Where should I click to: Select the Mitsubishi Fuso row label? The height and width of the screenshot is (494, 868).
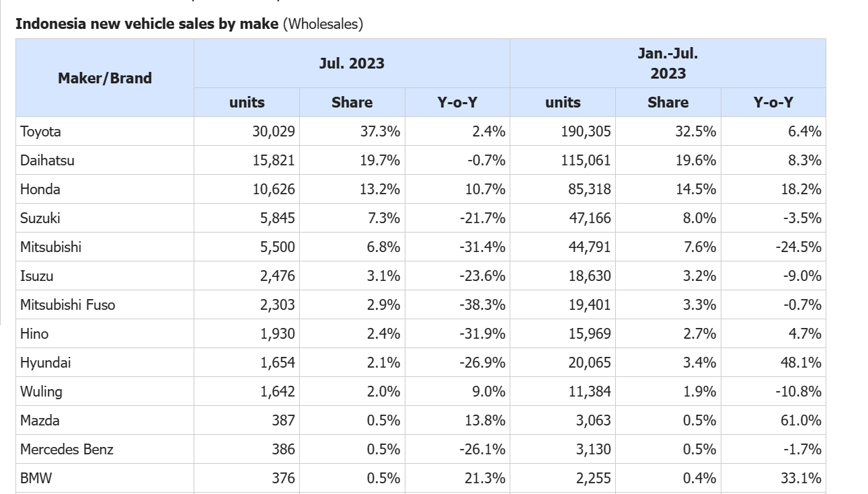pyautogui.click(x=68, y=305)
